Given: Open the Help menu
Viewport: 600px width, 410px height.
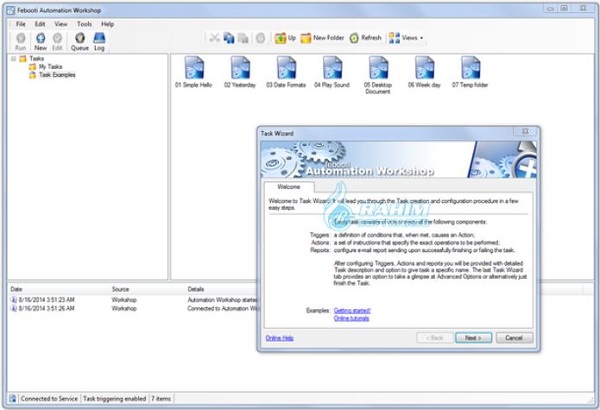Looking at the screenshot, I should (108, 24).
